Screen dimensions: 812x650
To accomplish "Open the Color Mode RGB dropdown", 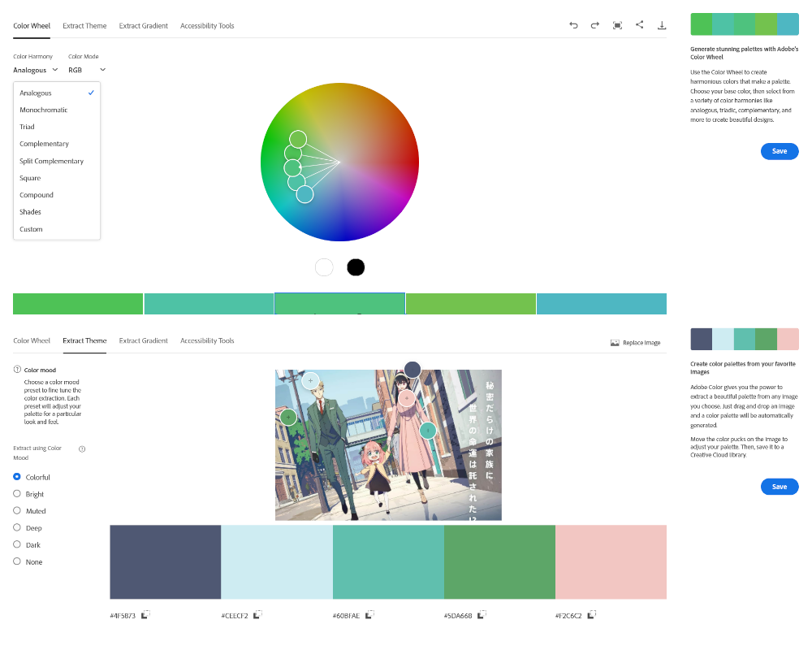I will [x=87, y=70].
